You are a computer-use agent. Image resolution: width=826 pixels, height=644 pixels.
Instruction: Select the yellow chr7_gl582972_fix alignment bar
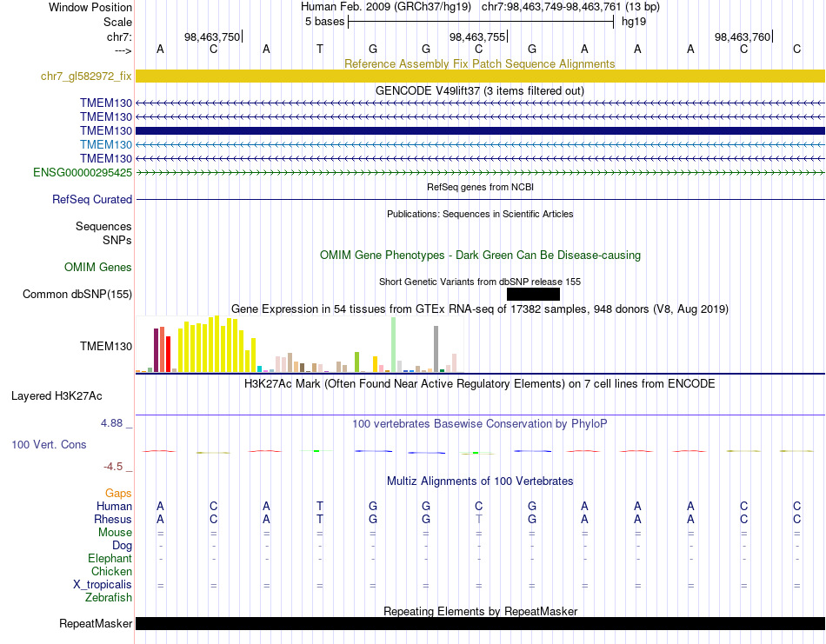(x=481, y=76)
